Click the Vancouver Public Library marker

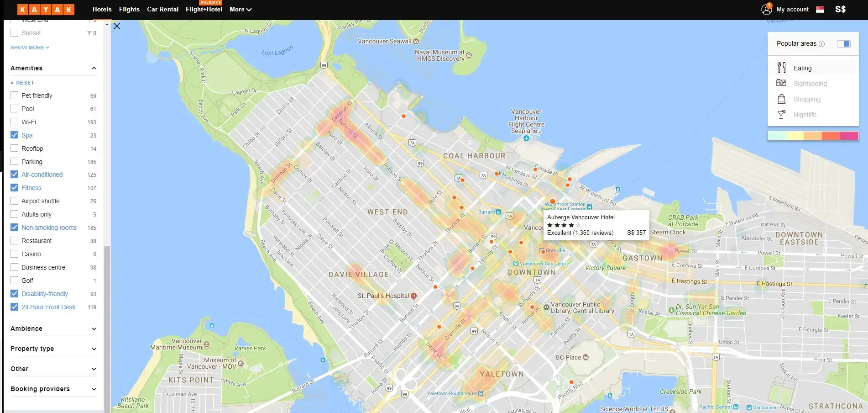coord(546,307)
